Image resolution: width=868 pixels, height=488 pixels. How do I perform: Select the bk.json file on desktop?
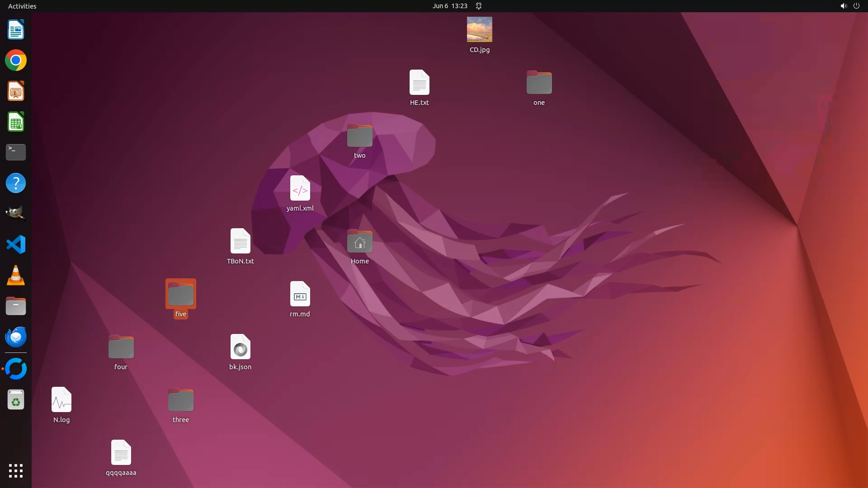[x=240, y=347]
